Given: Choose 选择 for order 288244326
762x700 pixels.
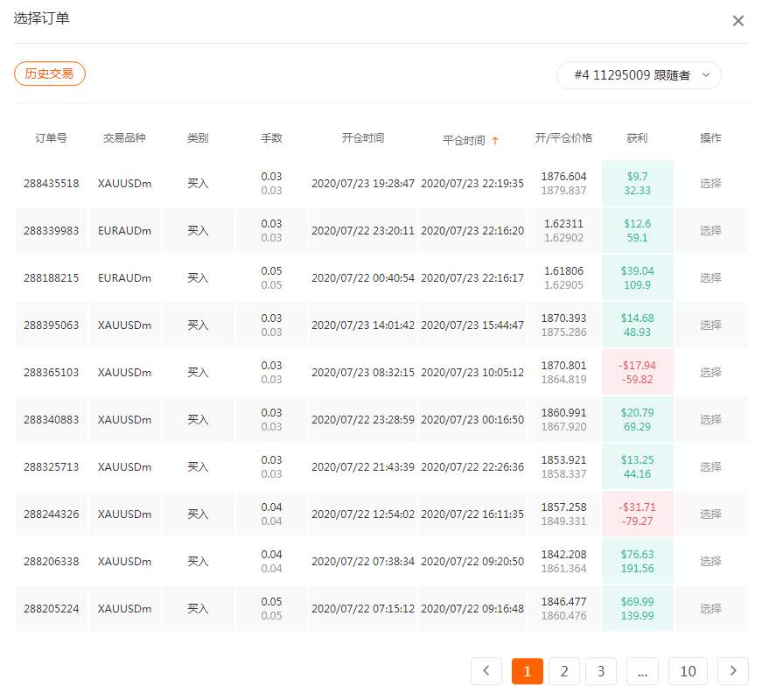Looking at the screenshot, I should click(x=710, y=514).
